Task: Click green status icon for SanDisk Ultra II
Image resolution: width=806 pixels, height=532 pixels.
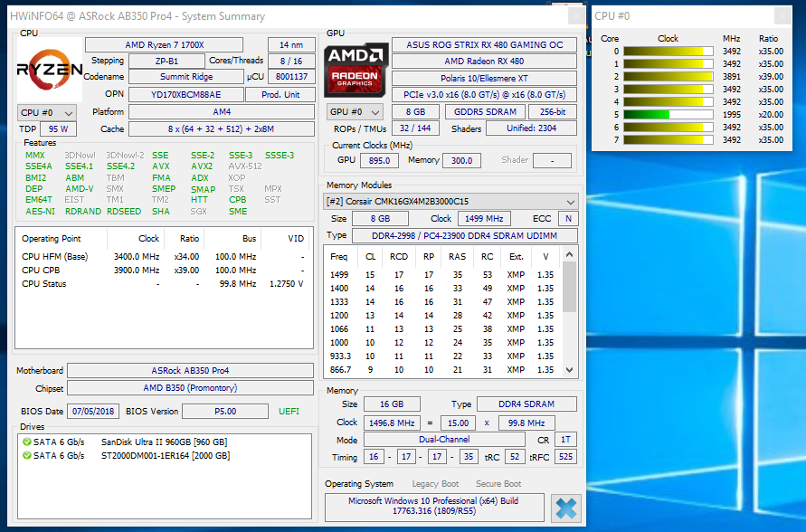Action: coord(27,442)
